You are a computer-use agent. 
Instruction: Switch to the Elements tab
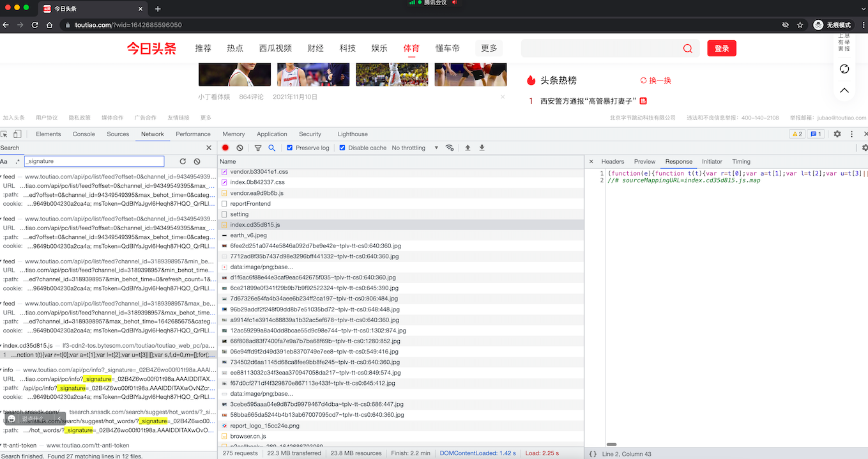pos(49,134)
